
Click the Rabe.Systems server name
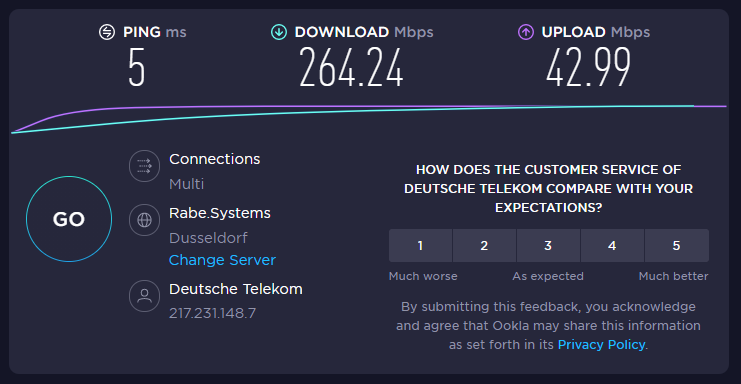point(220,213)
